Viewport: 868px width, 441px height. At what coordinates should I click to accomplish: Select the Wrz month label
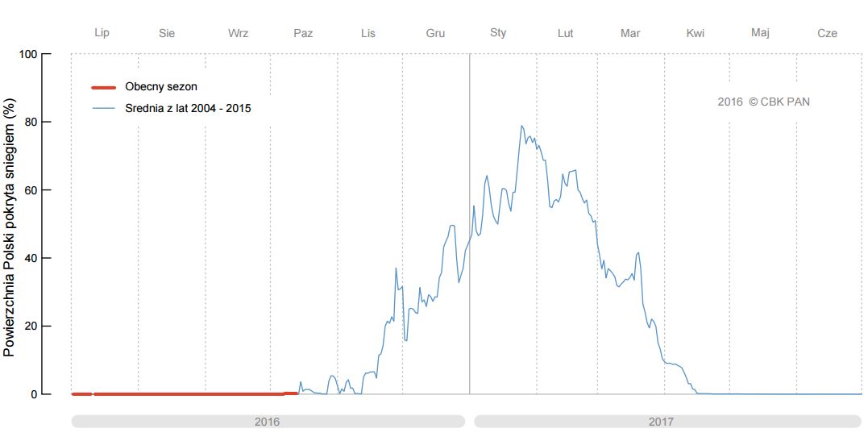click(x=239, y=33)
